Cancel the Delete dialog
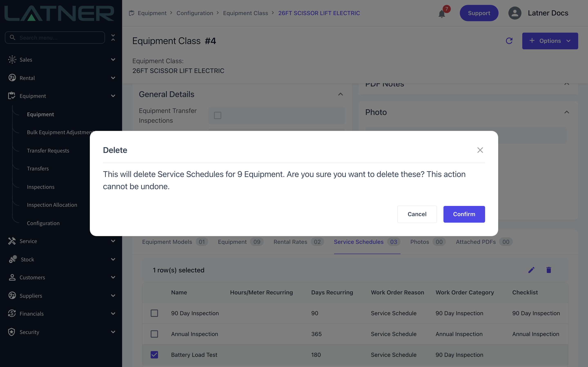This screenshot has width=588, height=367. pos(417,214)
